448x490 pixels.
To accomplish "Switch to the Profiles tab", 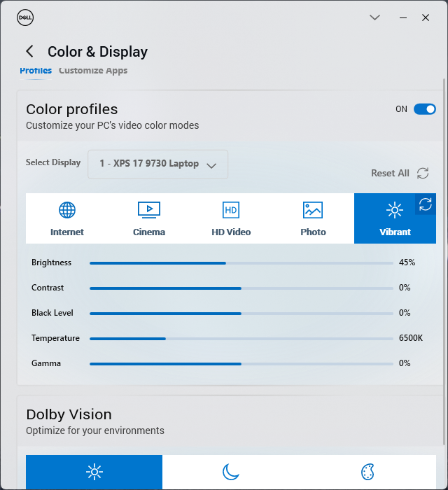I will (x=36, y=71).
